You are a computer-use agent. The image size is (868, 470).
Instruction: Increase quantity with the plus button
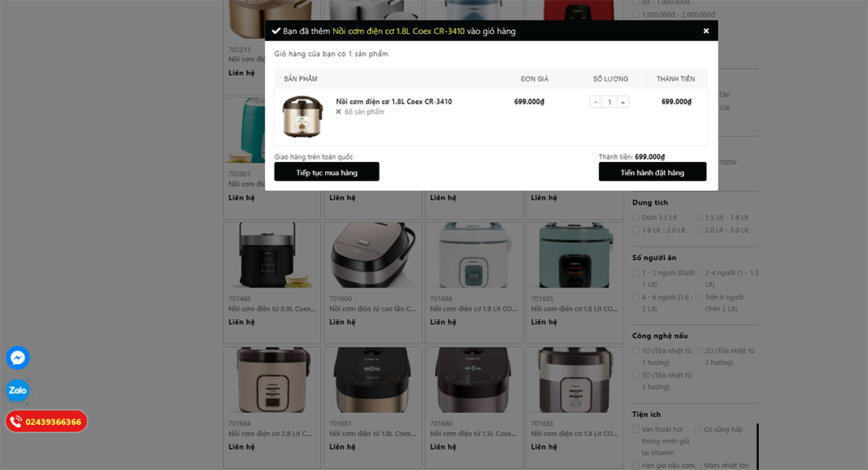coord(623,102)
